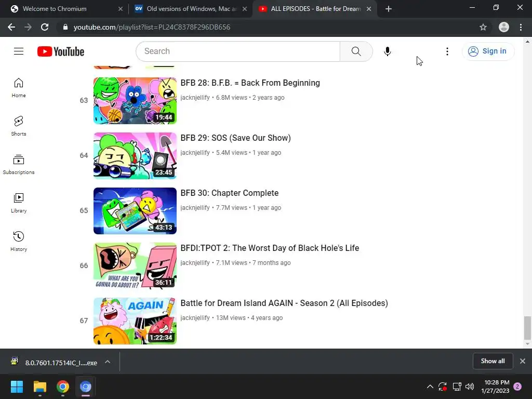This screenshot has width=532, height=399.
Task: Close the downloads bar
Action: [523, 361]
